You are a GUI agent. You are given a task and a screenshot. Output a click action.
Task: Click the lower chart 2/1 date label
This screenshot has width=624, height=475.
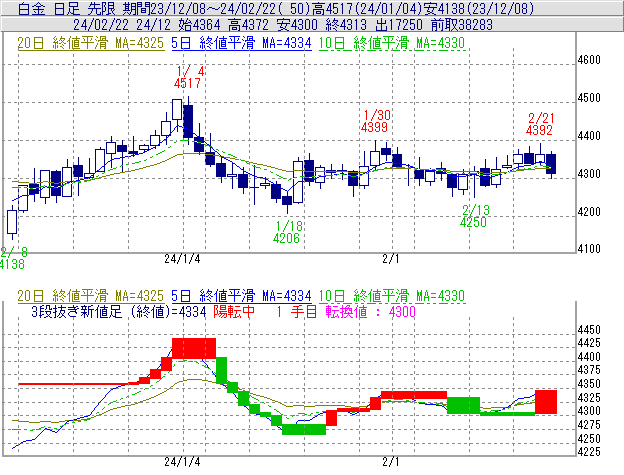[x=391, y=462]
